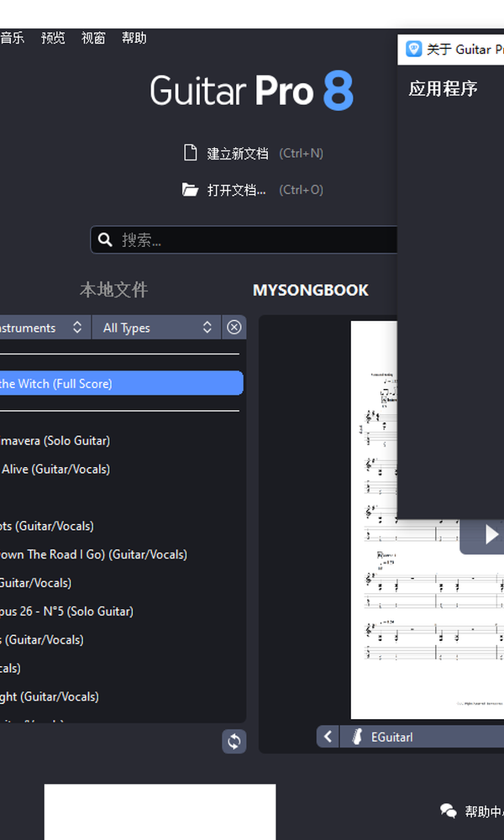Select the mavera (Solo Guitar) song
The height and width of the screenshot is (840, 504).
(x=55, y=440)
